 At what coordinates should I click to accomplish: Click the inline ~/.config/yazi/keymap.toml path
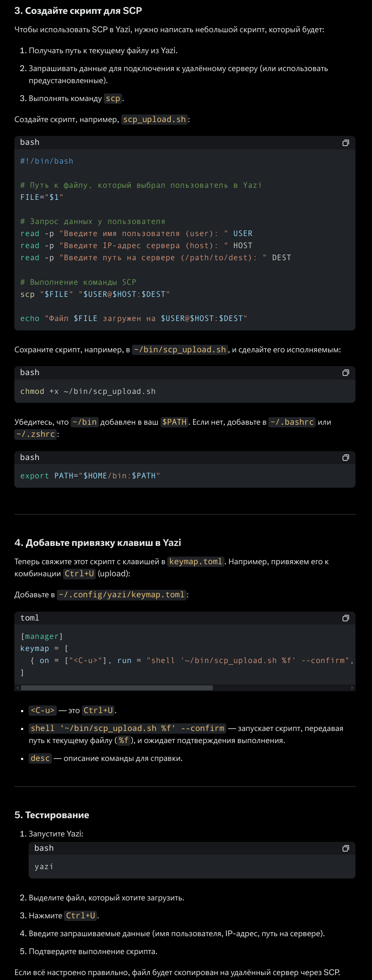coord(121,595)
